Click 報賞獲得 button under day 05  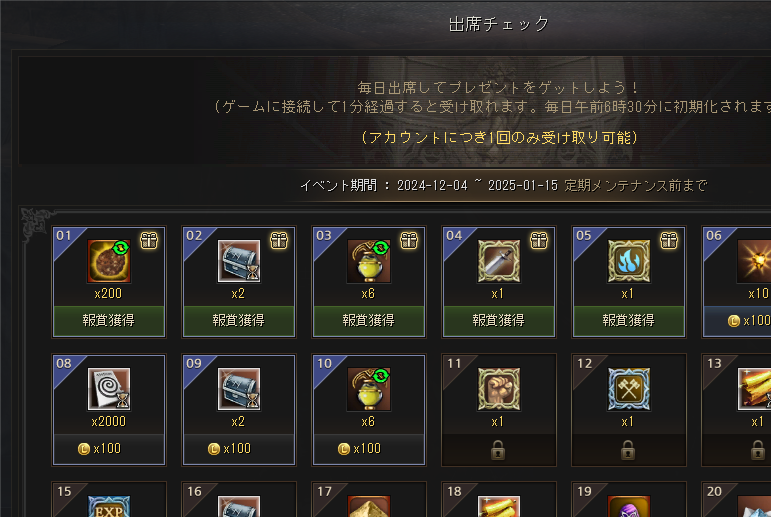pos(629,321)
